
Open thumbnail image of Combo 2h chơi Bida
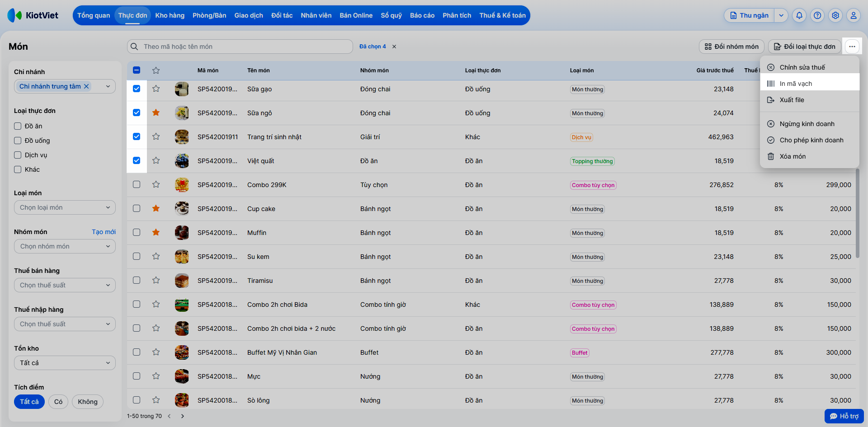pos(182,305)
